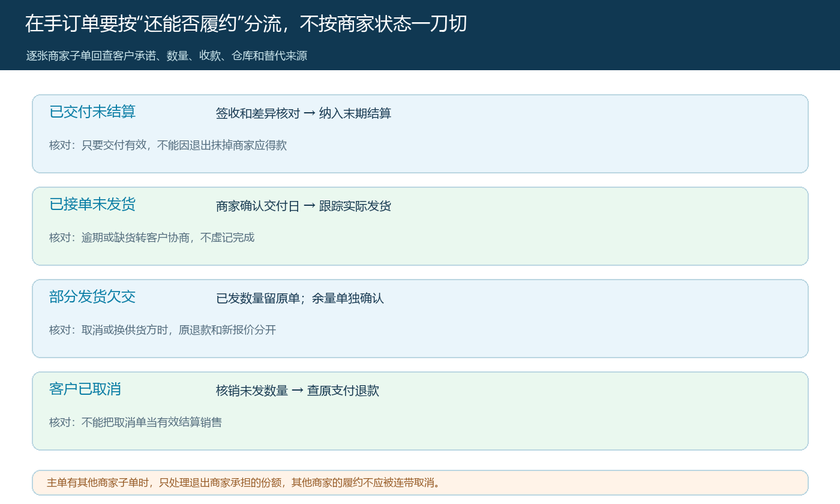Click the heading 客户已取消
The image size is (840, 504).
pyautogui.click(x=85, y=389)
